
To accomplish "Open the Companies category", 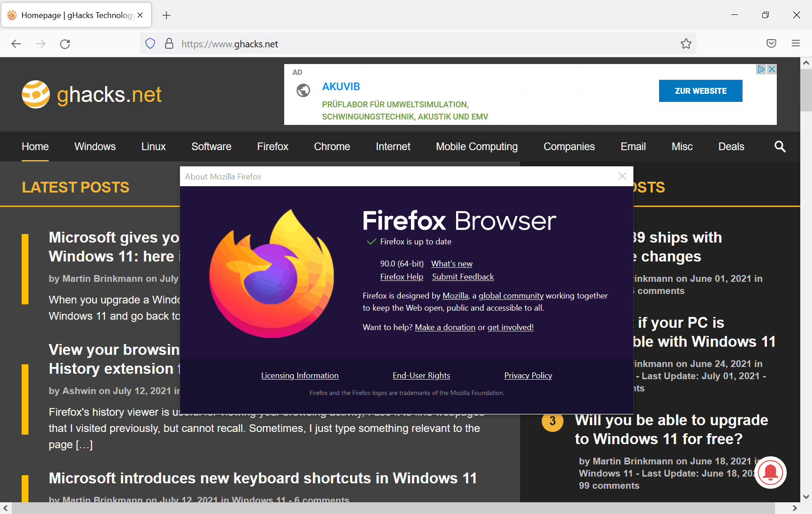I will click(569, 147).
